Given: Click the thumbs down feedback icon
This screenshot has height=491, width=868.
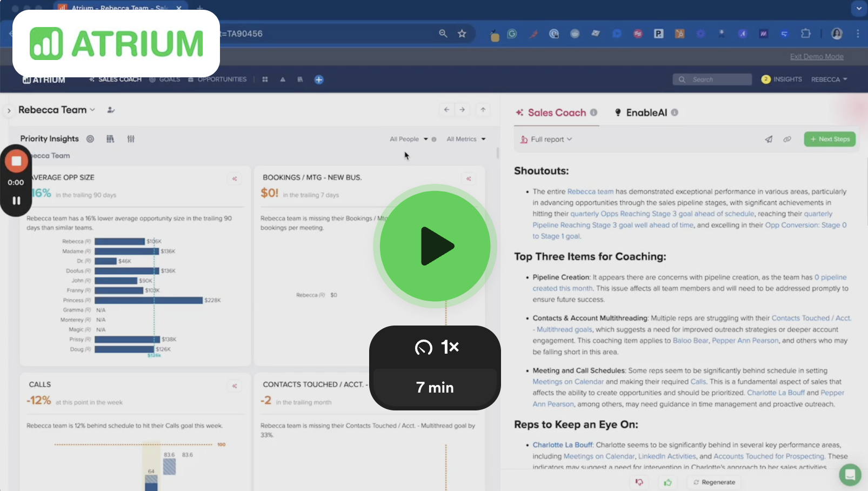Looking at the screenshot, I should tap(639, 482).
